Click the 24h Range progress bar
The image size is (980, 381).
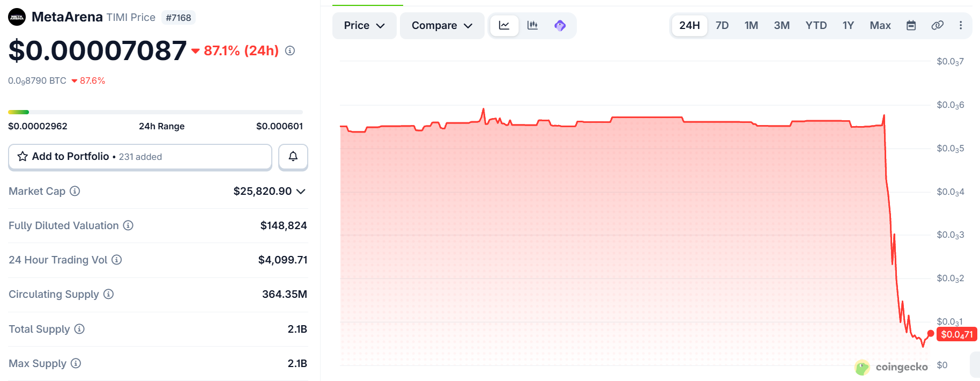pyautogui.click(x=155, y=112)
